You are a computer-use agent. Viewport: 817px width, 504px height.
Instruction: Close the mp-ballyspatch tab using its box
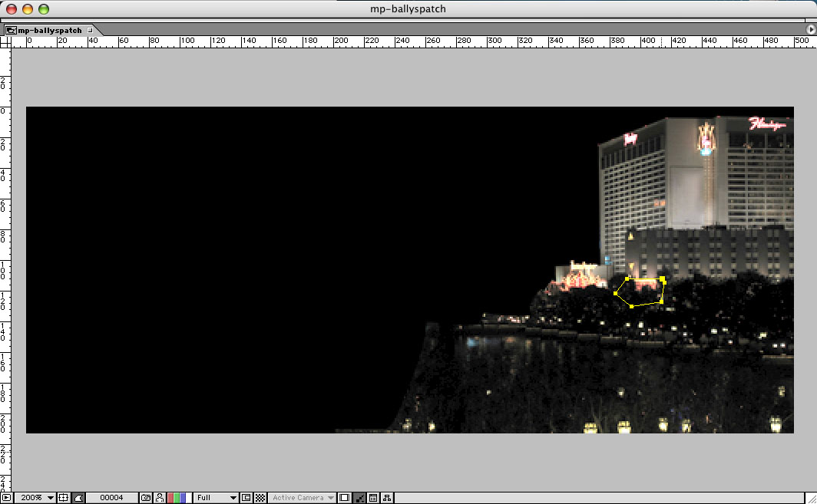coord(90,30)
